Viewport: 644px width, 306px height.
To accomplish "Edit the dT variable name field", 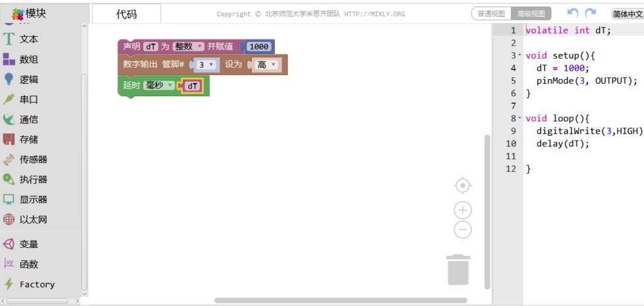I will 151,47.
